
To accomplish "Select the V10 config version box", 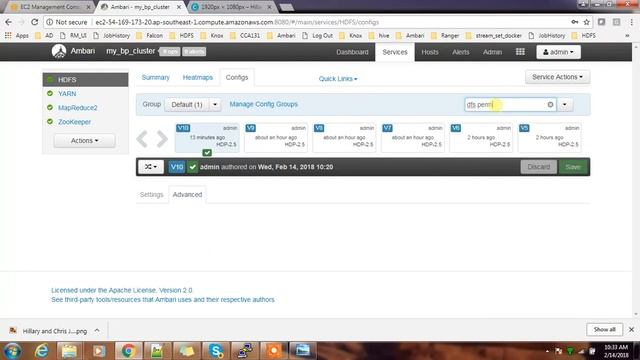I will tap(207, 138).
